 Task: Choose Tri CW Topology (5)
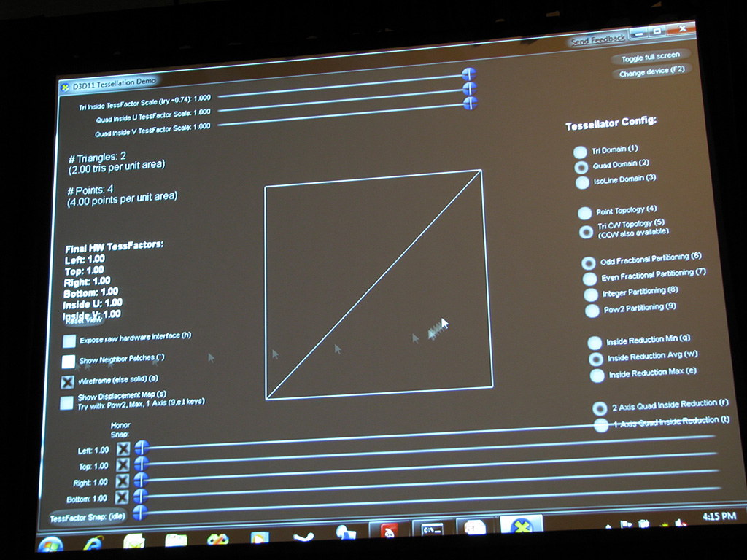586,232
